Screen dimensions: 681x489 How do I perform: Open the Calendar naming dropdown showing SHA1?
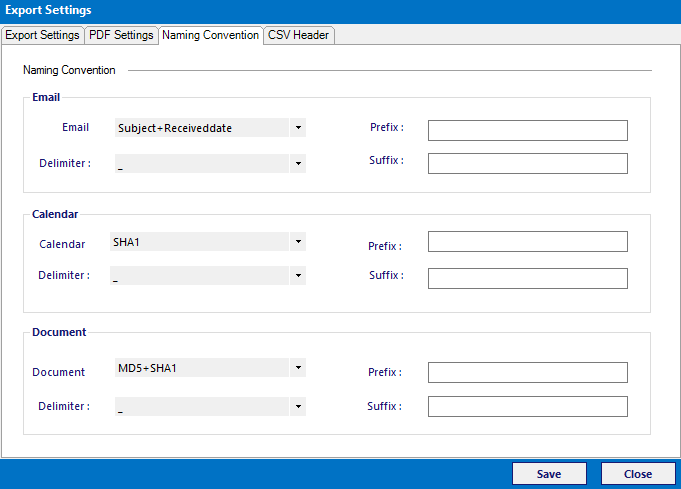[208, 241]
